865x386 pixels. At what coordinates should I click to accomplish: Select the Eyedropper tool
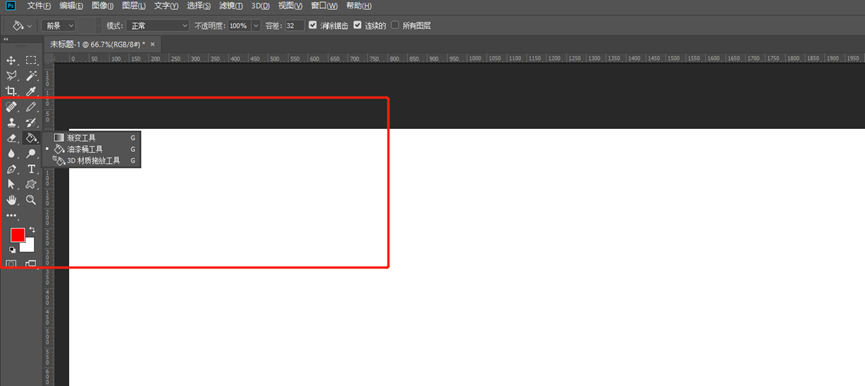(31, 91)
